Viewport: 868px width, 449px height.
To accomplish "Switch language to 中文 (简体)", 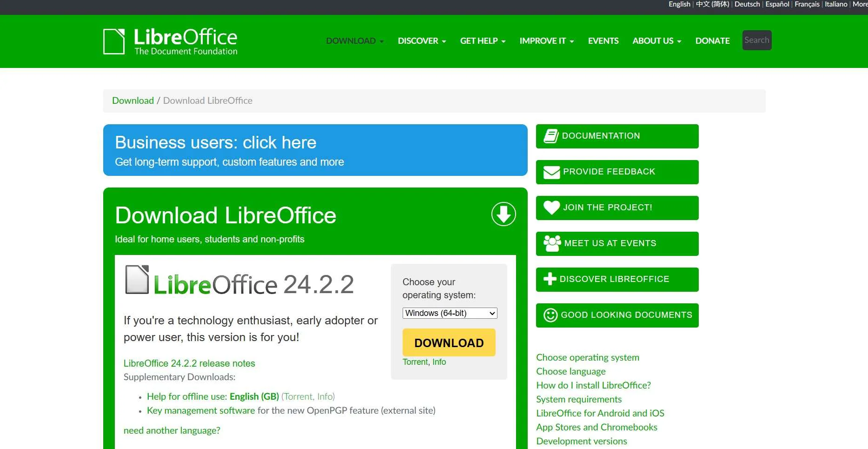I will point(712,4).
